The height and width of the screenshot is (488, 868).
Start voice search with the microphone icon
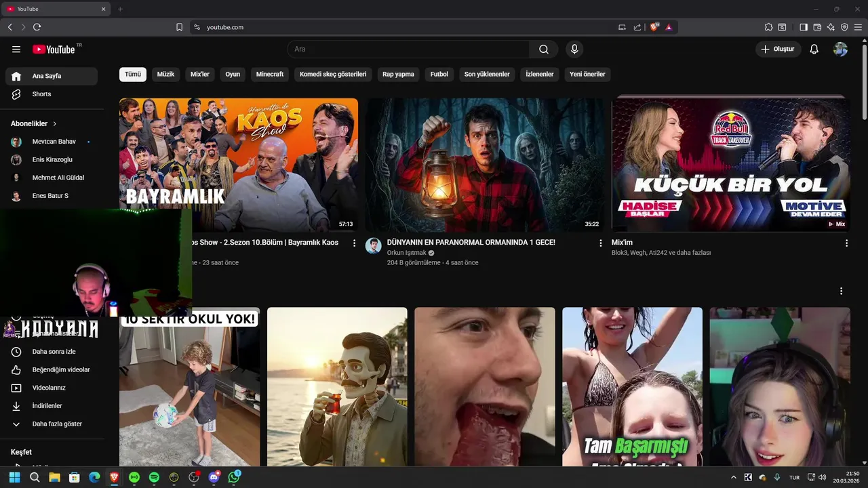(574, 49)
